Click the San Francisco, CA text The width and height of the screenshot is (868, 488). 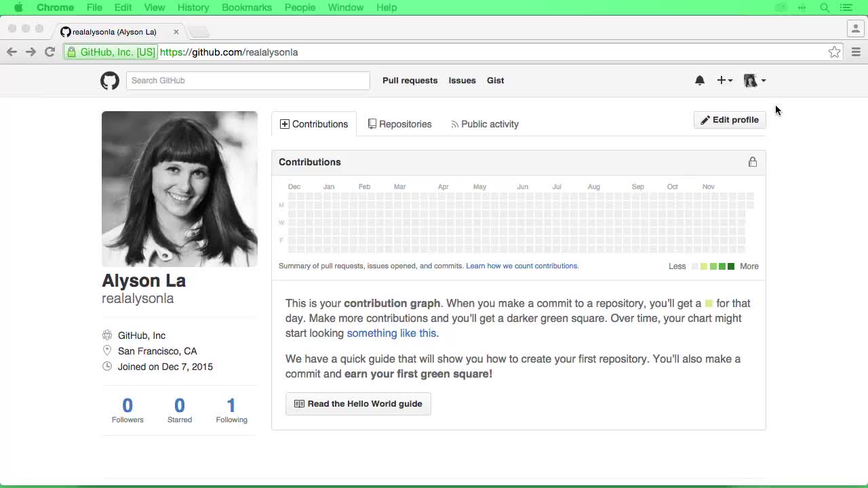pos(157,351)
